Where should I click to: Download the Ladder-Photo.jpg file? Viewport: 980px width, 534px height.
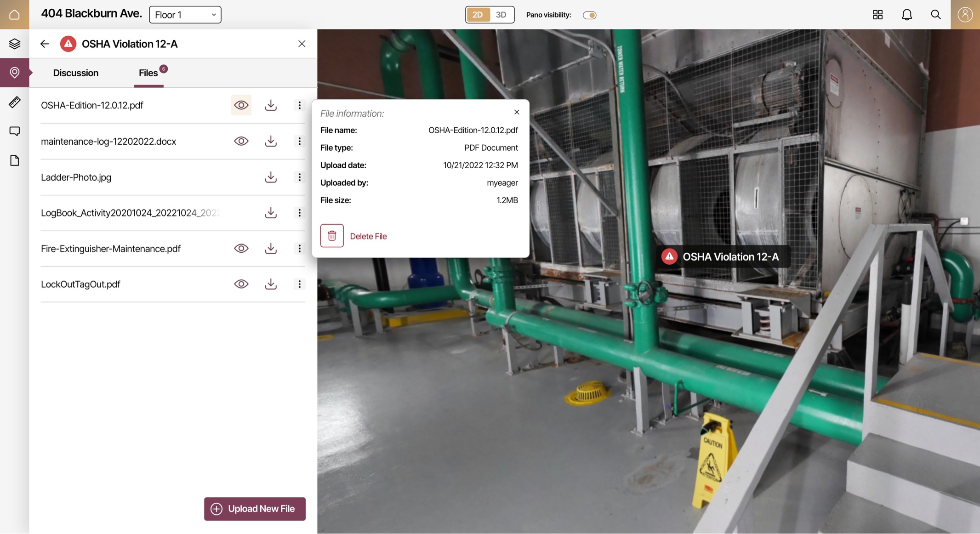[x=271, y=177]
